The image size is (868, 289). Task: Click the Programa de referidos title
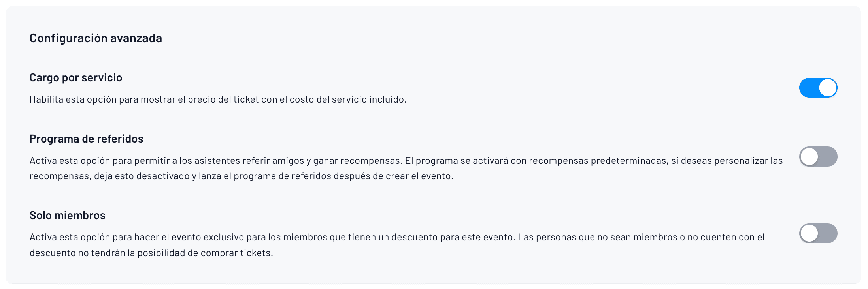click(x=86, y=139)
